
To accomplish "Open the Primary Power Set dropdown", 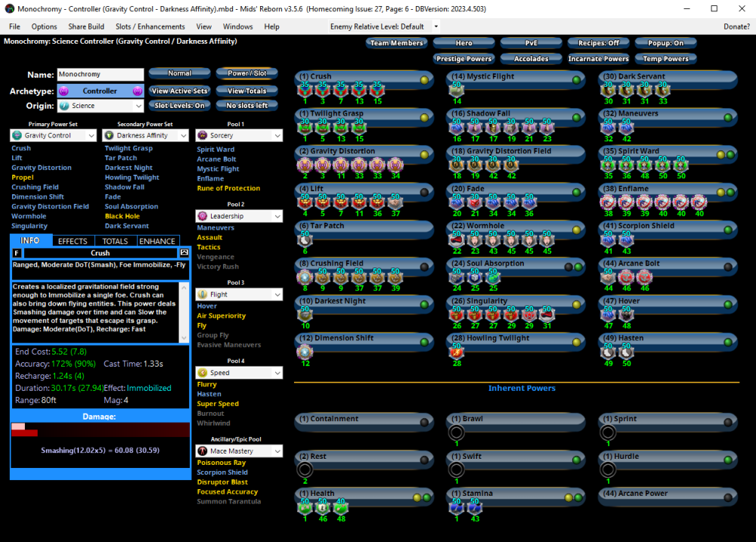I will point(53,135).
